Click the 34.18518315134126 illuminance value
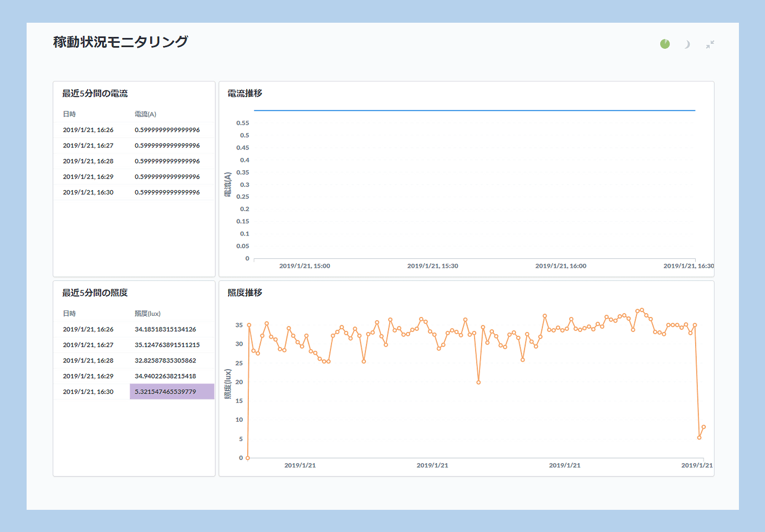The height and width of the screenshot is (532, 765). pyautogui.click(x=165, y=329)
